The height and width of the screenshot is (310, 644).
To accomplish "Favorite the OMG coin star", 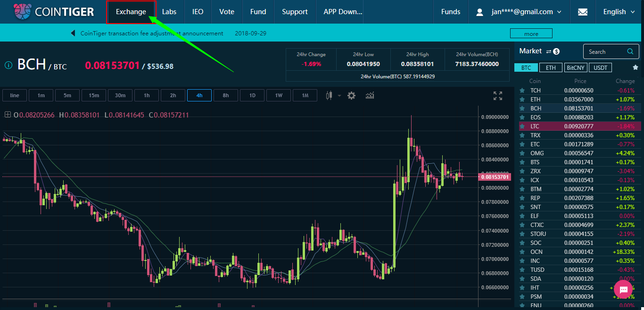I will coord(522,153).
